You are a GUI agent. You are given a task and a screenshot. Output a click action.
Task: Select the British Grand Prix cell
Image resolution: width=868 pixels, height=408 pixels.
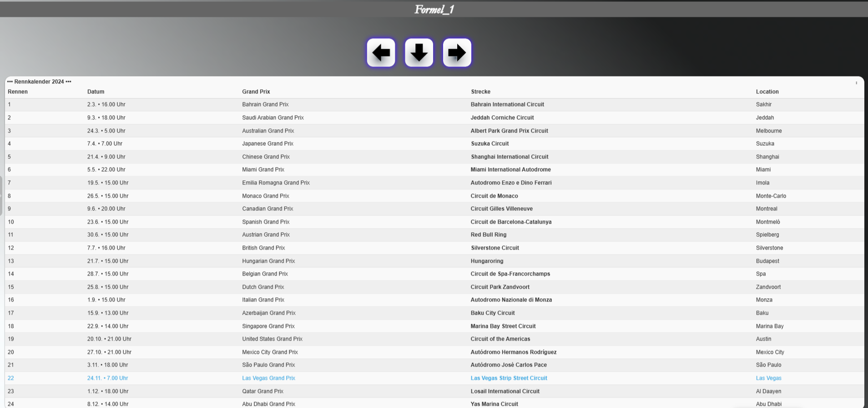[x=263, y=248]
